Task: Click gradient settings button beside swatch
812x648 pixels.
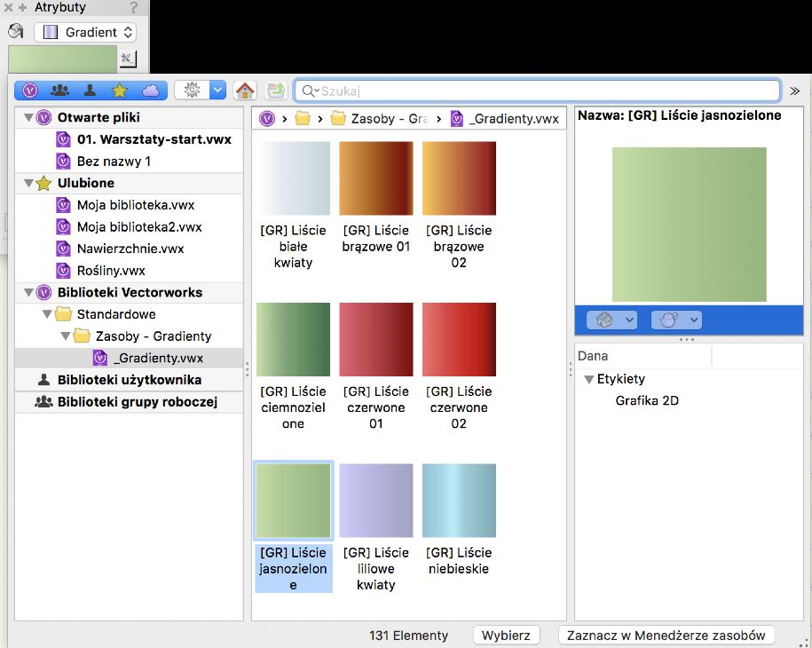Action: coord(128,59)
